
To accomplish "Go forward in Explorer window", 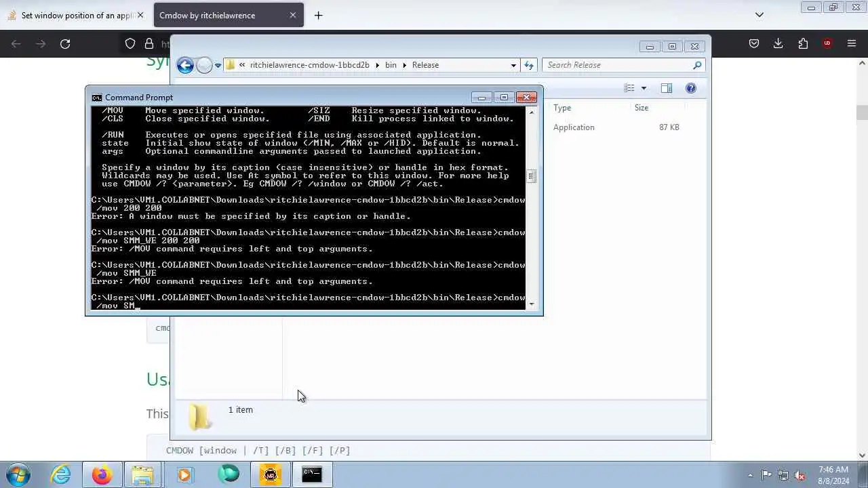I will click(204, 65).
